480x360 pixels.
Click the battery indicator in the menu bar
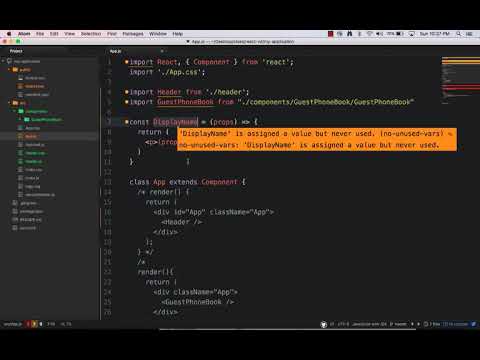[395, 34]
